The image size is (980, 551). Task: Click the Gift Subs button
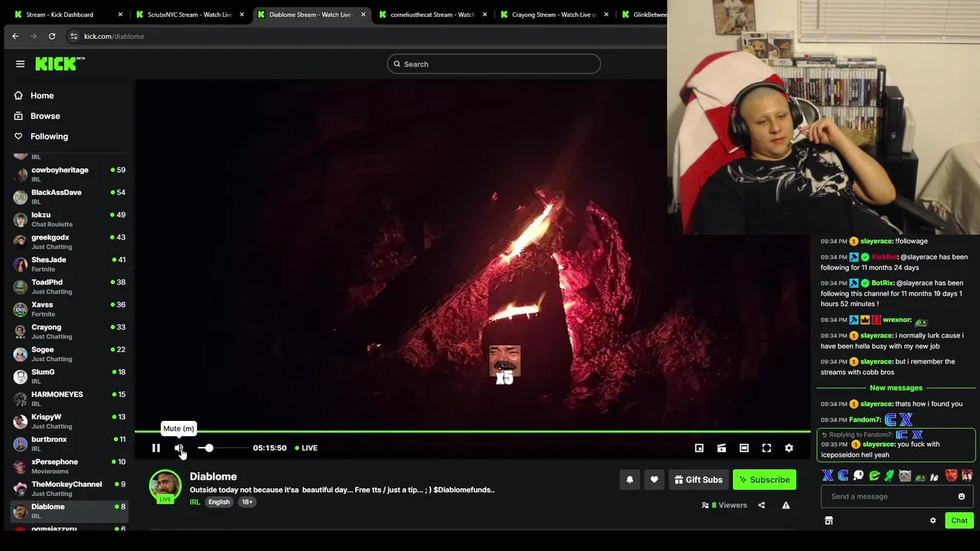tap(698, 480)
